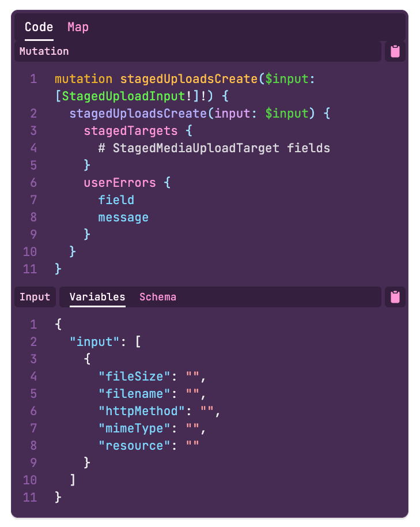420x527 pixels.
Task: Switch to the Map tab
Action: coord(78,27)
